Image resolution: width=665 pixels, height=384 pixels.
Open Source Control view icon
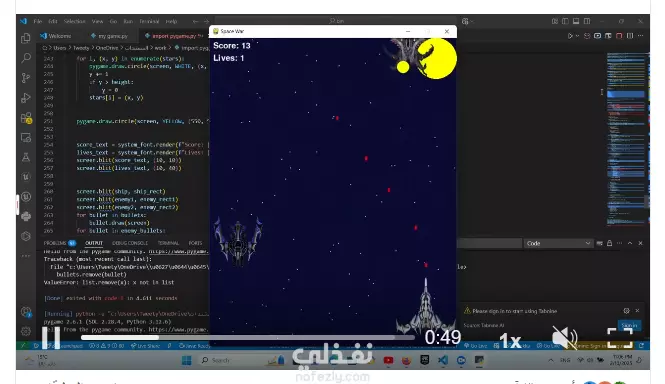[26, 78]
